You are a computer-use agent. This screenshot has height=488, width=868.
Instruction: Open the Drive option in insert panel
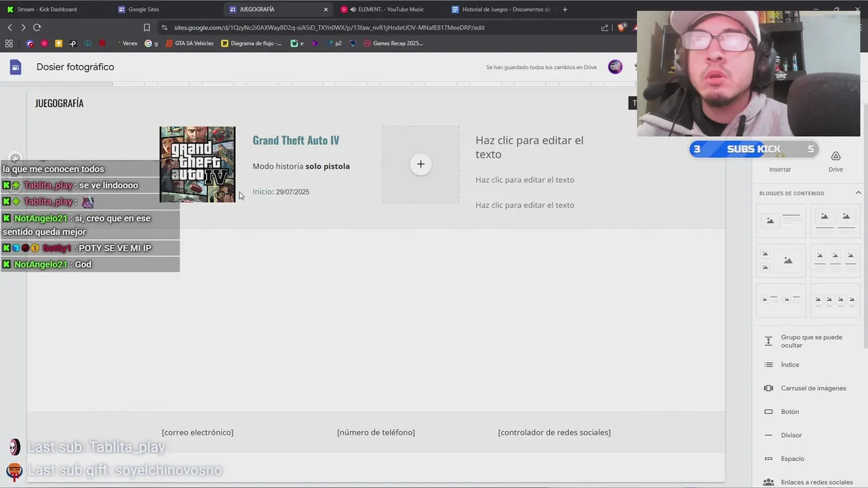(835, 161)
